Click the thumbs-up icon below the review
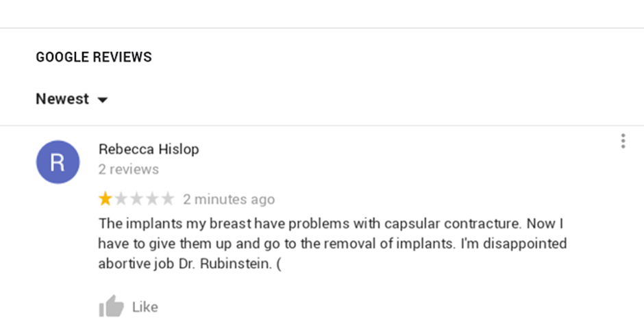Image resolution: width=644 pixels, height=325 pixels. coord(111,306)
